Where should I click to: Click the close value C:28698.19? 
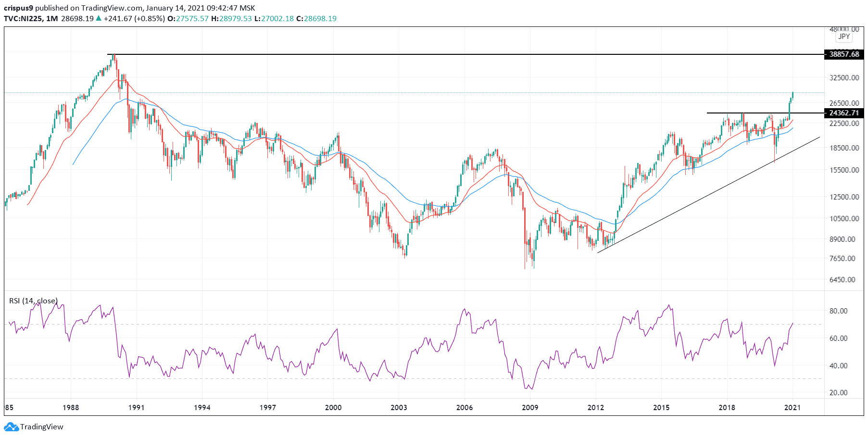(x=316, y=19)
